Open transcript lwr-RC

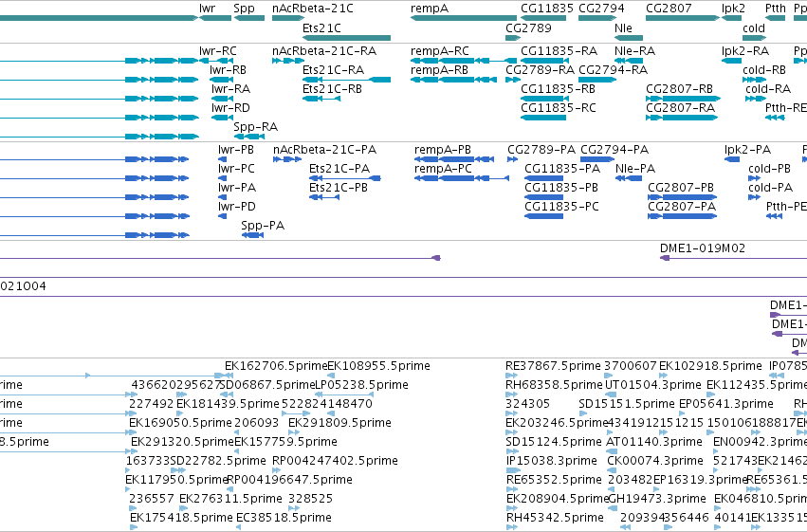click(x=215, y=61)
